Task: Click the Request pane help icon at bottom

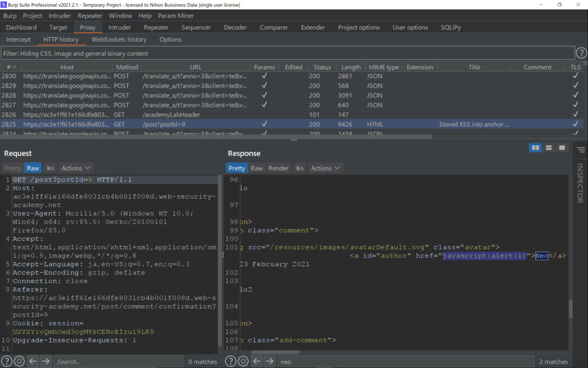Action: point(7,362)
